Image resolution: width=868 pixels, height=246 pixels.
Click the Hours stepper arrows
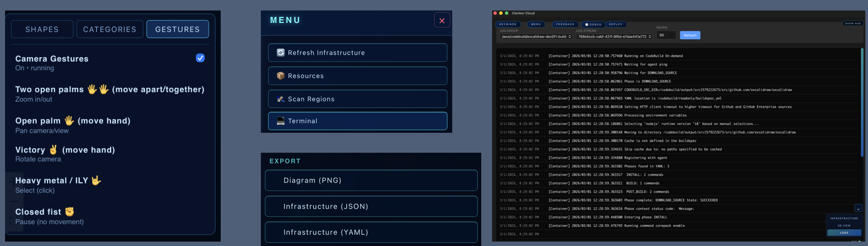[671, 35]
